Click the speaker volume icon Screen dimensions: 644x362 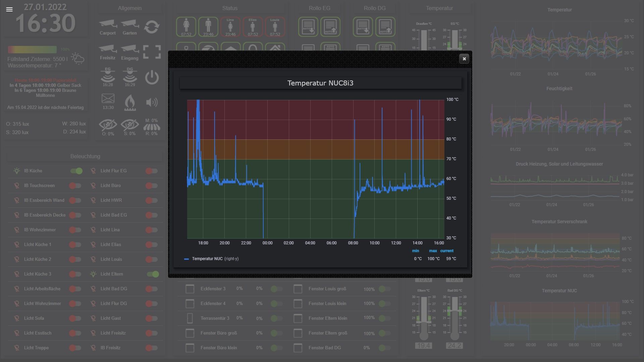coord(152,102)
